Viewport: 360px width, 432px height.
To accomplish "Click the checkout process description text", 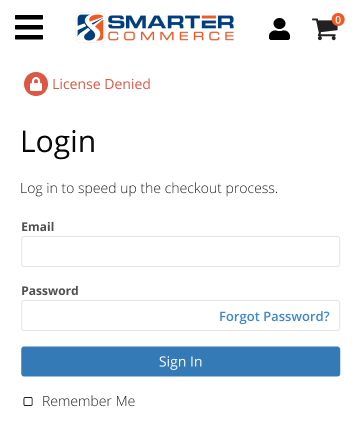I will pyautogui.click(x=149, y=189).
